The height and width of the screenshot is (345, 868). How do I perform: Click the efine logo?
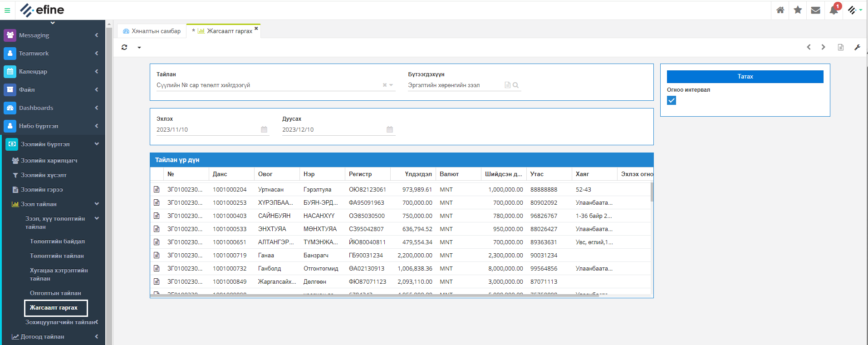pos(42,10)
